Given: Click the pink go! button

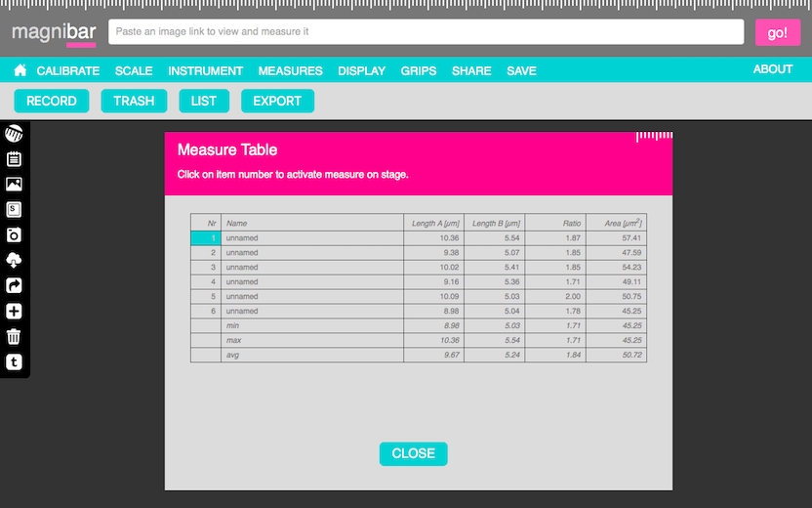Looking at the screenshot, I should 777,32.
